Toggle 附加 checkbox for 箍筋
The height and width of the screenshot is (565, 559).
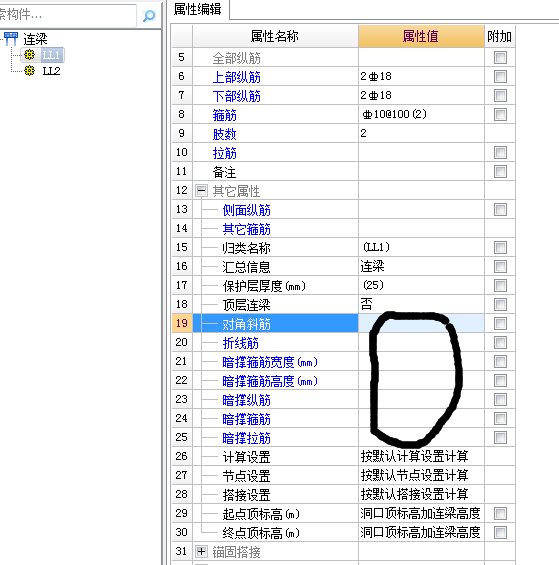pos(500,115)
